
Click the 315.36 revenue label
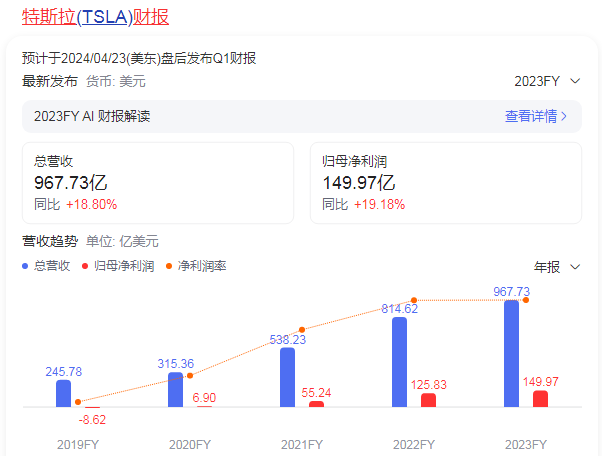tap(176, 363)
